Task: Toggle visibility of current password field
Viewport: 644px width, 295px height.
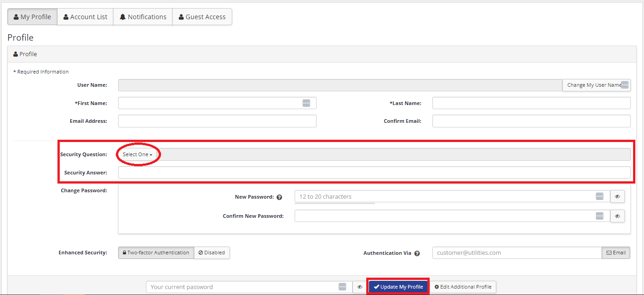Action: [x=359, y=287]
